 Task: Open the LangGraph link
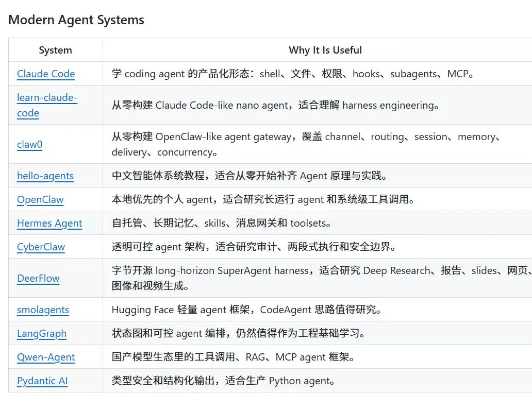click(x=42, y=333)
